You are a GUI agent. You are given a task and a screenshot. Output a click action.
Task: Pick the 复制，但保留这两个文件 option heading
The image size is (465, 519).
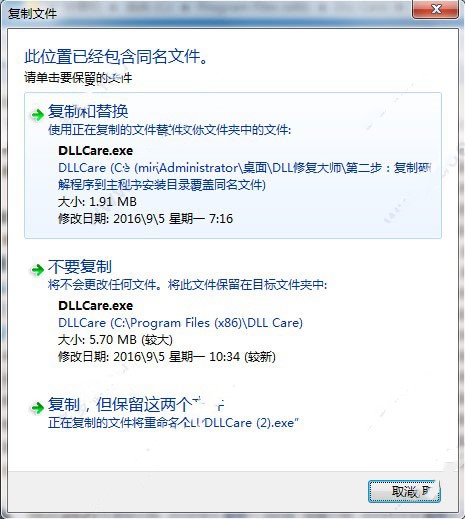coord(136,404)
